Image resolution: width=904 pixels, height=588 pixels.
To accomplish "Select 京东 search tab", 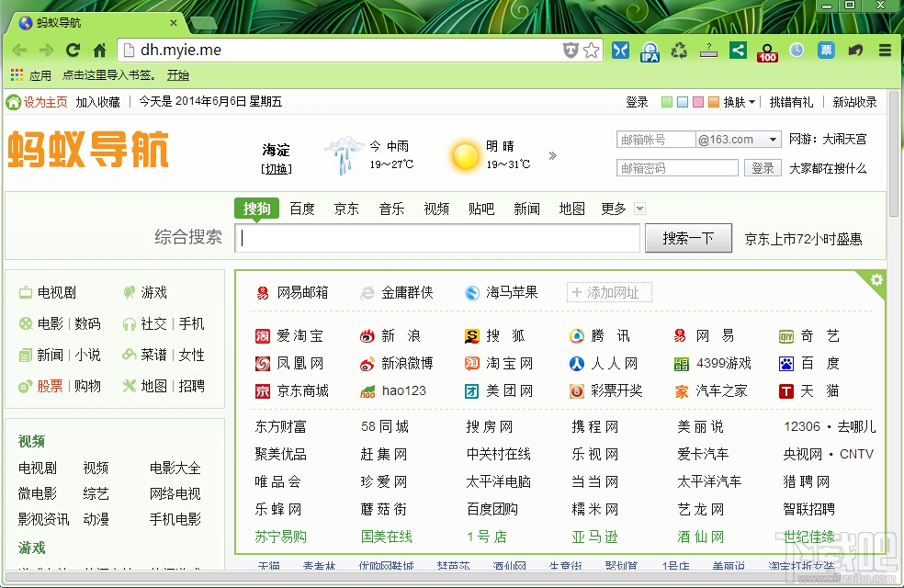I will 346,209.
